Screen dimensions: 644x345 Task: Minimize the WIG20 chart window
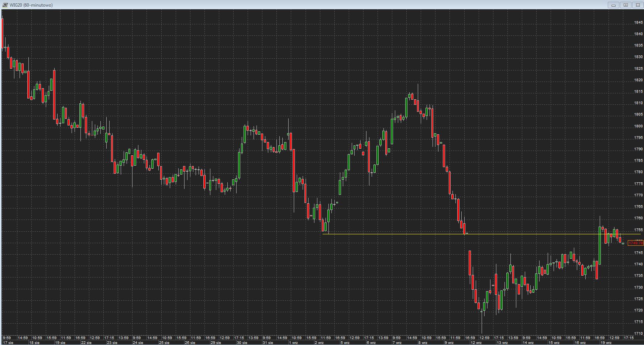614,5
